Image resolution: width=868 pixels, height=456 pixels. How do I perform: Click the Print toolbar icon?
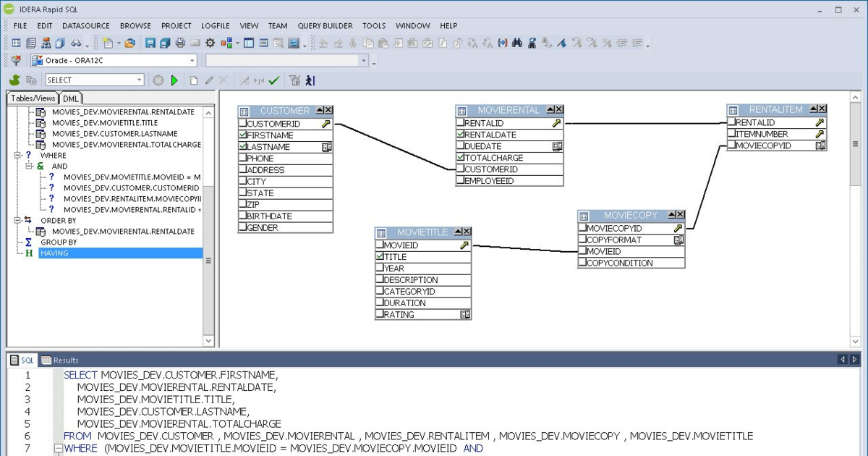179,43
